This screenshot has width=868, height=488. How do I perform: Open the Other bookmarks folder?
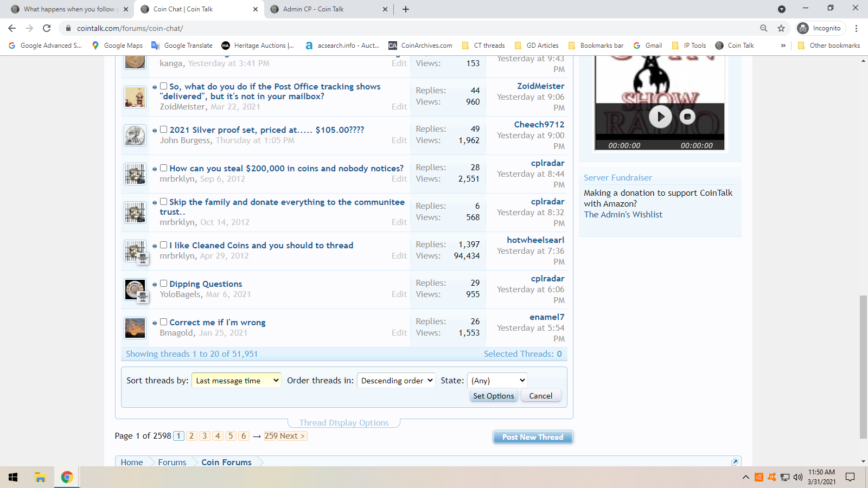(x=829, y=46)
